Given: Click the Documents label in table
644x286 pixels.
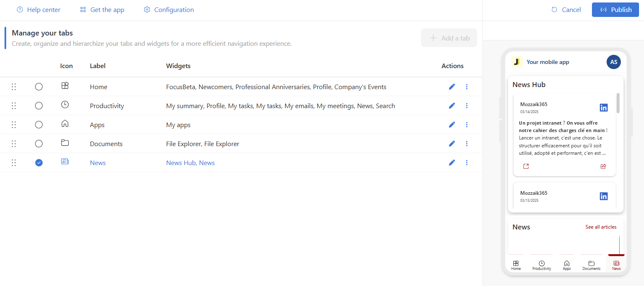Looking at the screenshot, I should pos(106,144).
